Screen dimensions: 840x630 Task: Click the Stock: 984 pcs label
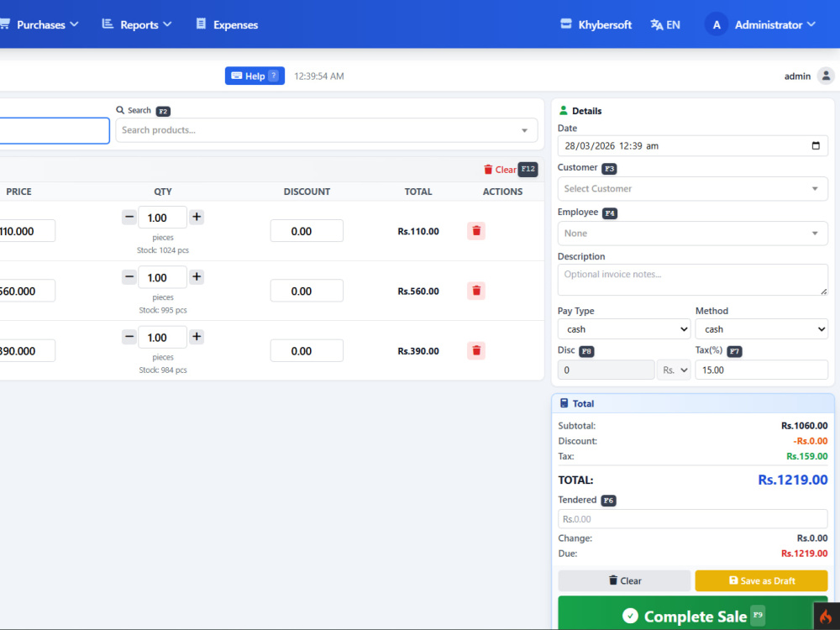point(163,370)
